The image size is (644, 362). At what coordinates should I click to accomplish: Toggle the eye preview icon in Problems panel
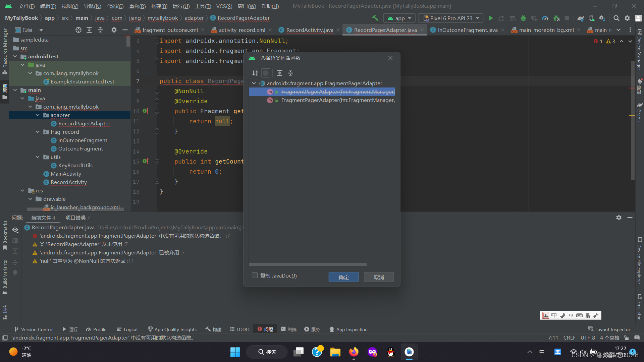15,230
